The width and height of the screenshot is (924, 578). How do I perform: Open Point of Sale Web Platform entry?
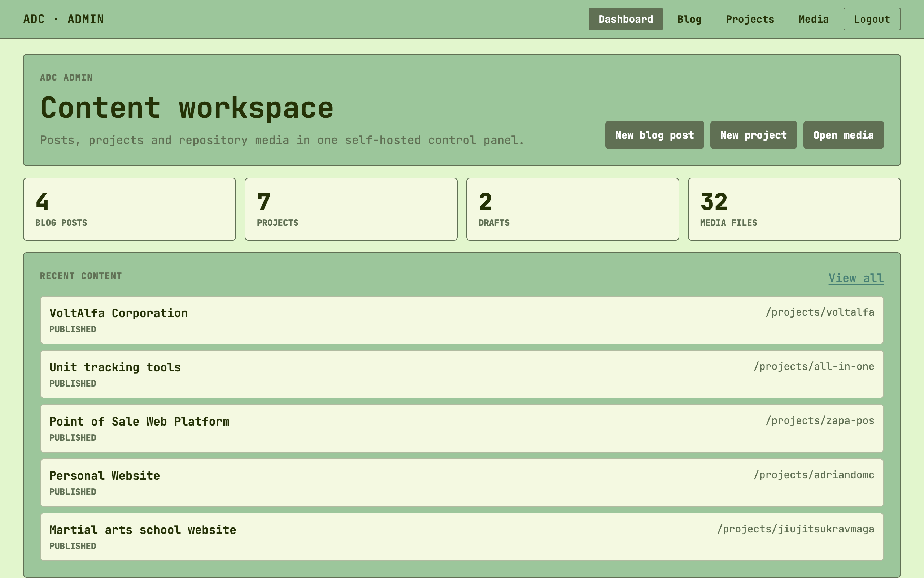[x=462, y=428]
